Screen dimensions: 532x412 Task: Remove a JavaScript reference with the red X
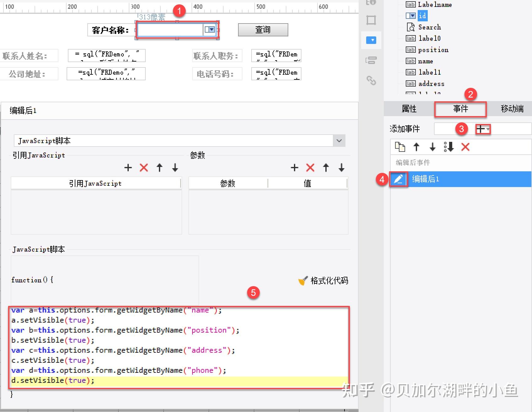(144, 168)
